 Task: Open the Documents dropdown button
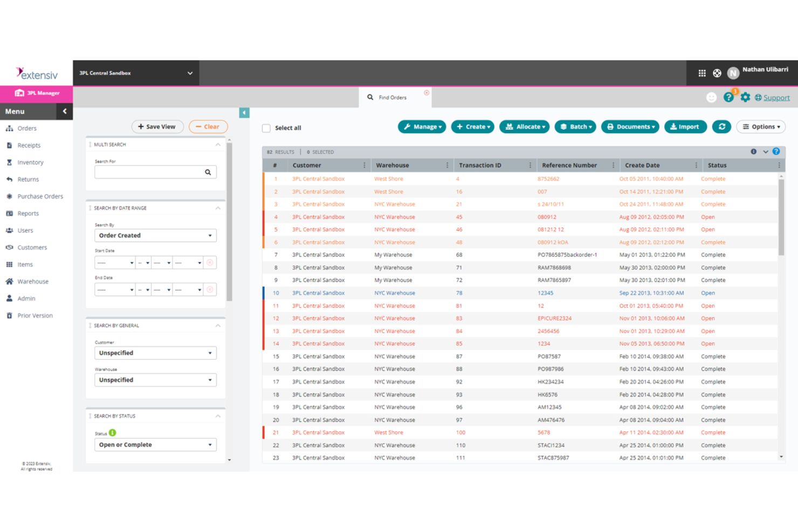(x=630, y=127)
